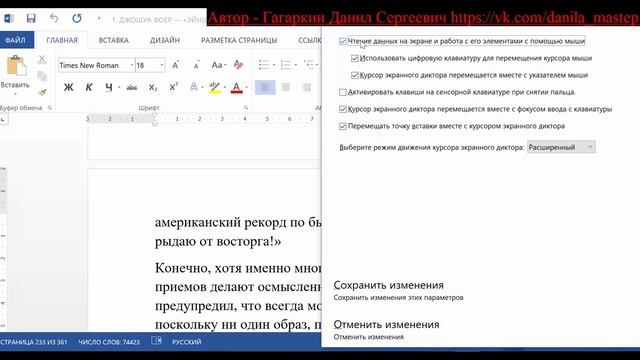640x360 pixels.
Task: Switch to the ДИЗАЙН ribbon tab
Action: point(165,40)
